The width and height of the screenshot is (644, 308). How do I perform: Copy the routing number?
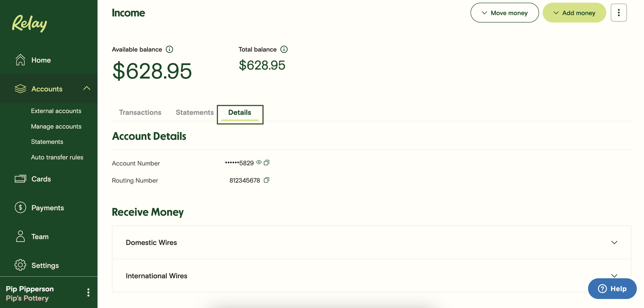[266, 180]
